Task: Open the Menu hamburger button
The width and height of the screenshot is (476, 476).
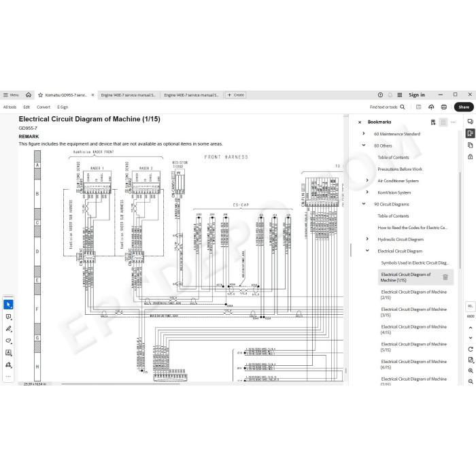Action: tap(11, 95)
